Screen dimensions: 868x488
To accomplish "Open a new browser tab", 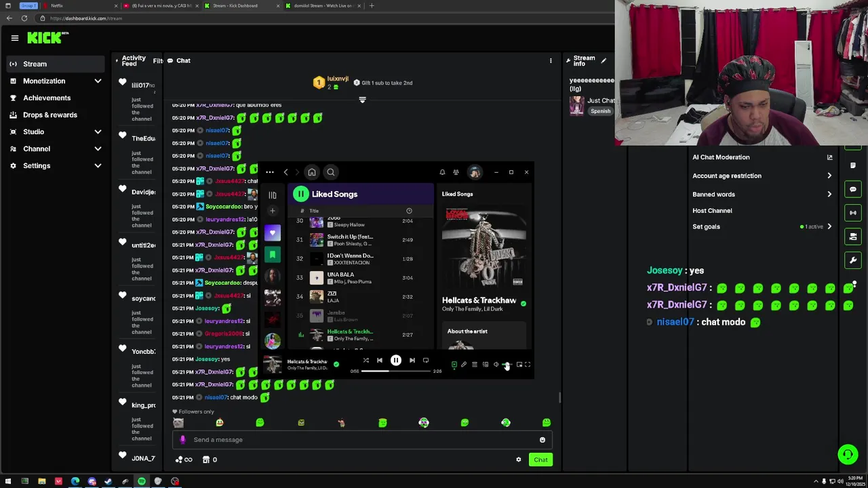I will (371, 5).
